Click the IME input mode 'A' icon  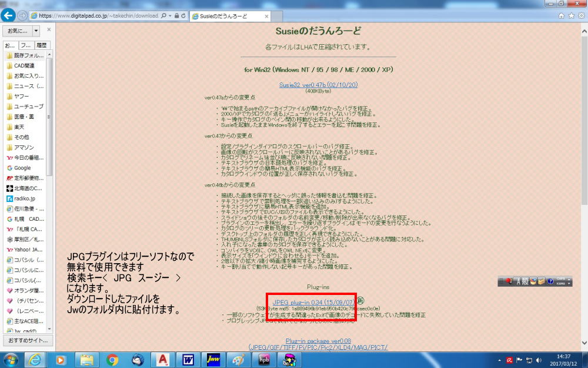tap(518, 281)
